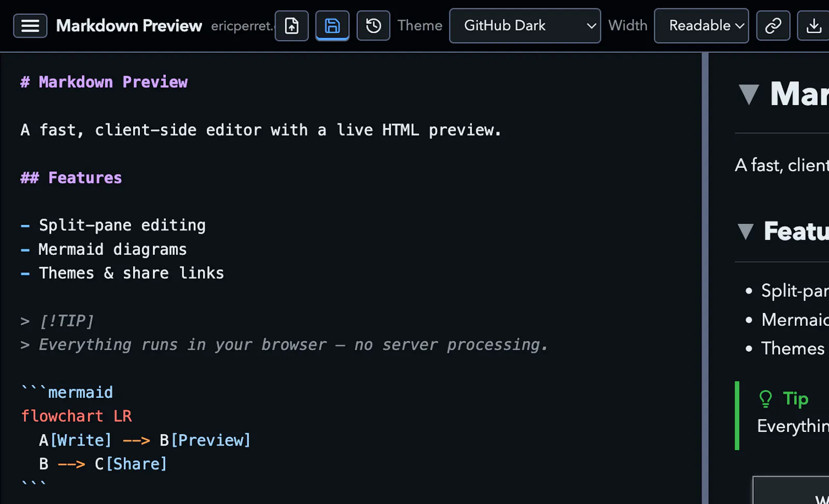The height and width of the screenshot is (504, 829).
Task: Click the 'Split-pane editing' list line
Action: click(113, 225)
